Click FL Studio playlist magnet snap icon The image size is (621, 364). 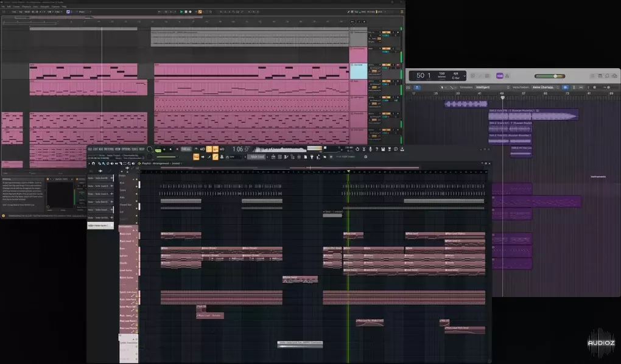(94, 163)
